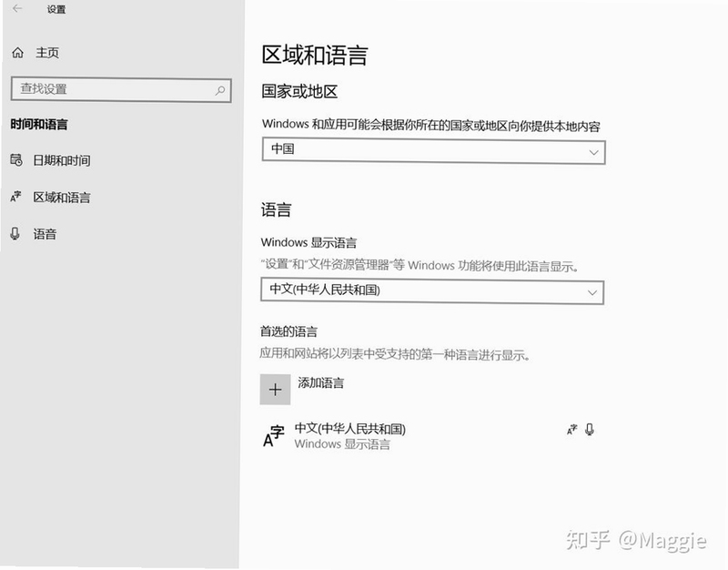Click the Windows 显示语言 dropdown chevron

(x=592, y=292)
